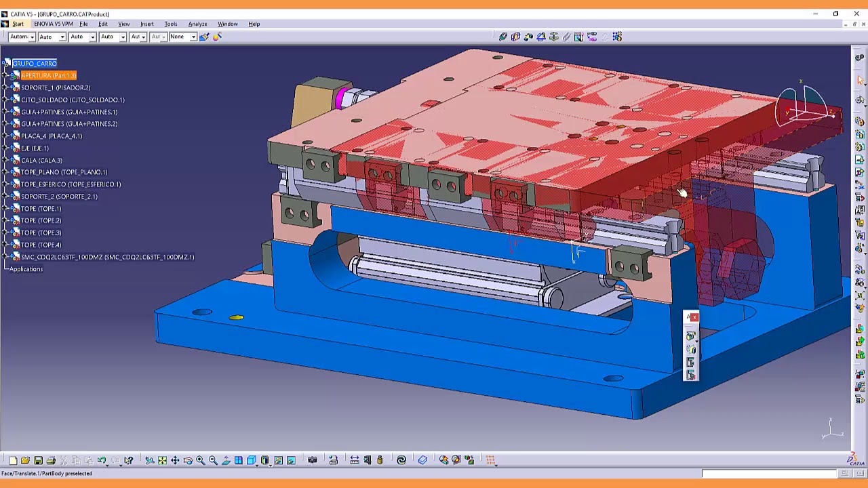Image resolution: width=868 pixels, height=488 pixels.
Task: Select GUIA+PATINES (GUIA+PATINES.2) in tree
Action: coord(69,123)
